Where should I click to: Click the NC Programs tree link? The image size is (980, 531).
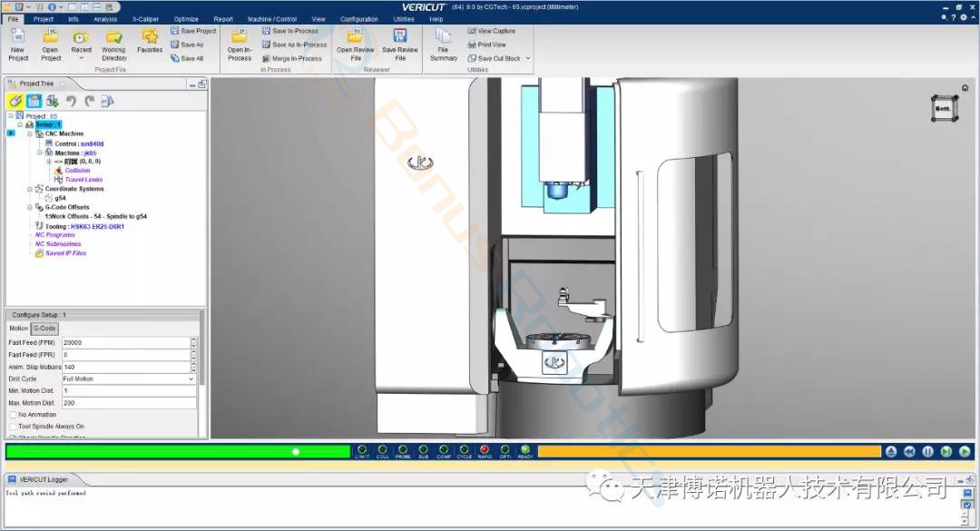55,235
